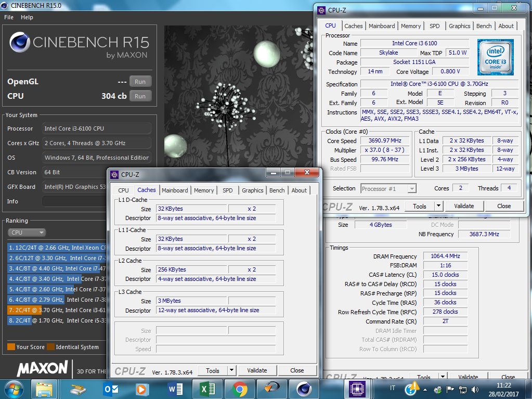Click the front CPU-Z window title icon

pos(115,174)
